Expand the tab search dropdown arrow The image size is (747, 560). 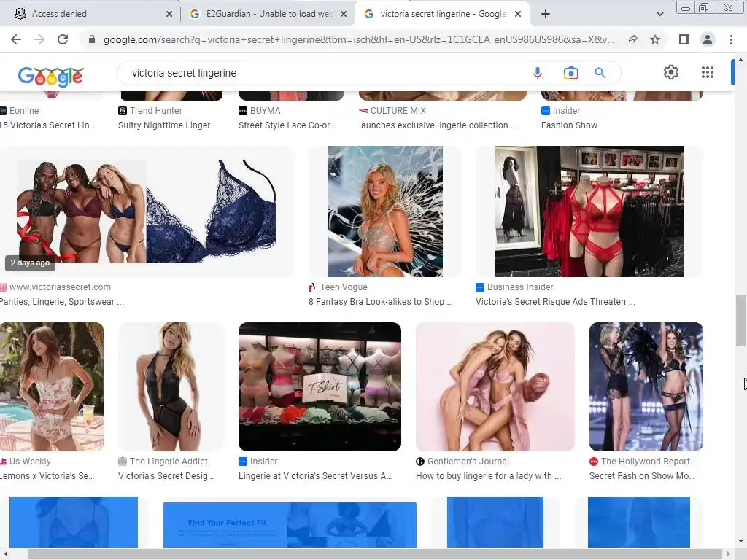pos(659,14)
